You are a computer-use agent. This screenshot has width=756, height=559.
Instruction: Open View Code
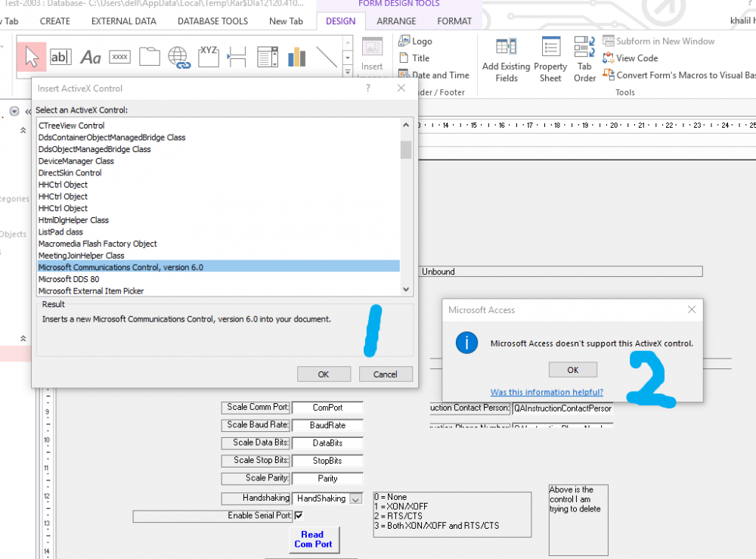point(631,58)
